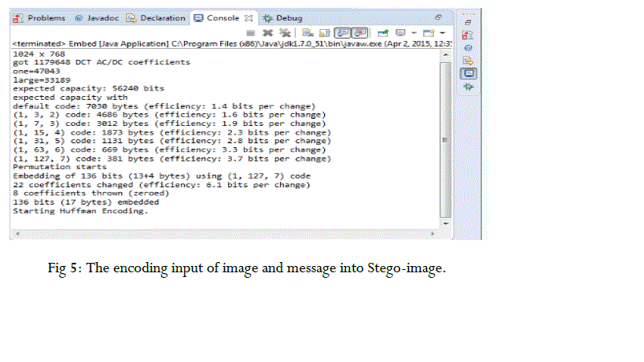Image resolution: width=644 pixels, height=362 pixels.
Task: Click the Terminate button in console toolbar
Action: click(251, 33)
